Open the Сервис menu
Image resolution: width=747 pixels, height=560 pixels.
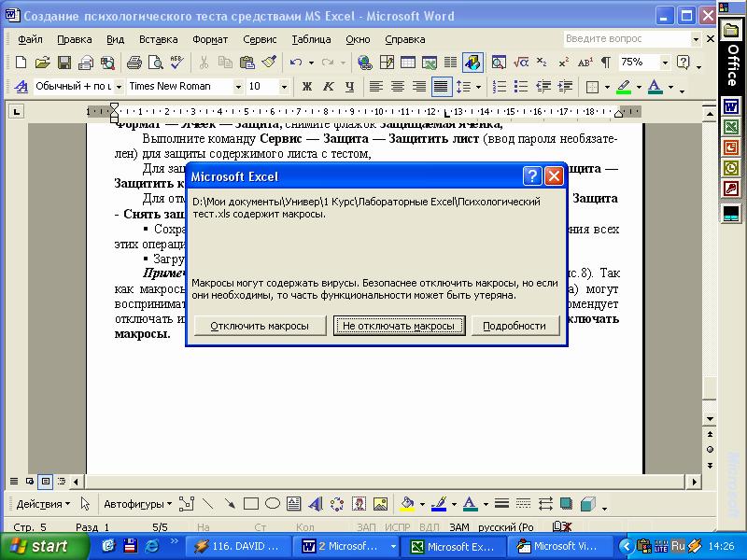[x=260, y=39]
